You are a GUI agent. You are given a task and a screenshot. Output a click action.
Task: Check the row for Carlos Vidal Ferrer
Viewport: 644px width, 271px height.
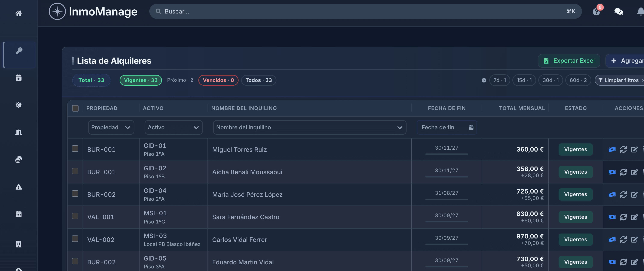coord(75,238)
